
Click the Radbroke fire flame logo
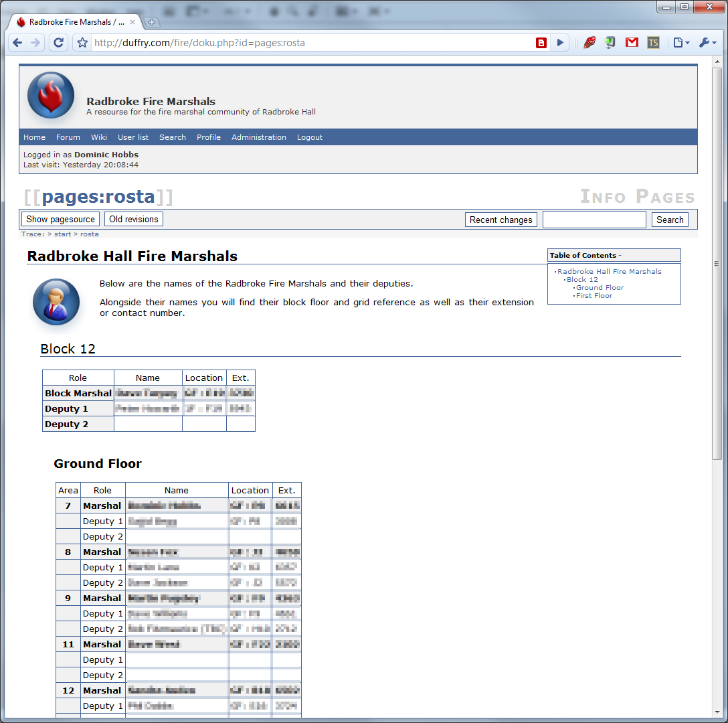pyautogui.click(x=51, y=96)
